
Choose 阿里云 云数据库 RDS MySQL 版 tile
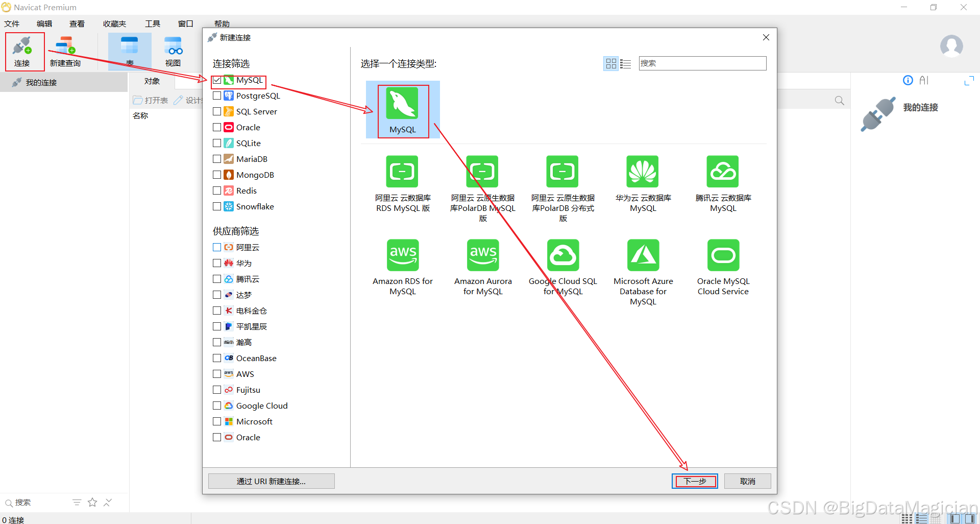click(x=403, y=184)
